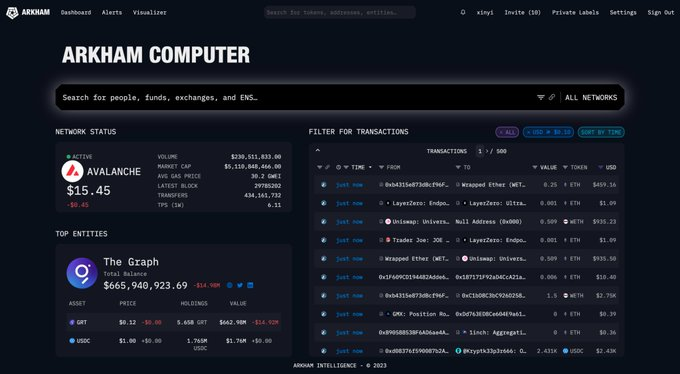Open The Graph's LinkedIn icon
The height and width of the screenshot is (374, 680).
(250, 285)
